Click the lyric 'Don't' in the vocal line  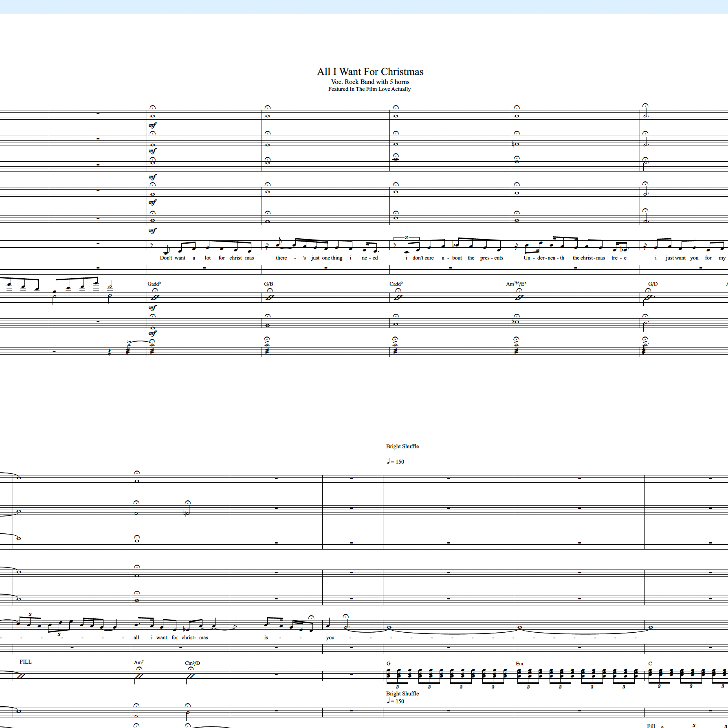coord(166,258)
